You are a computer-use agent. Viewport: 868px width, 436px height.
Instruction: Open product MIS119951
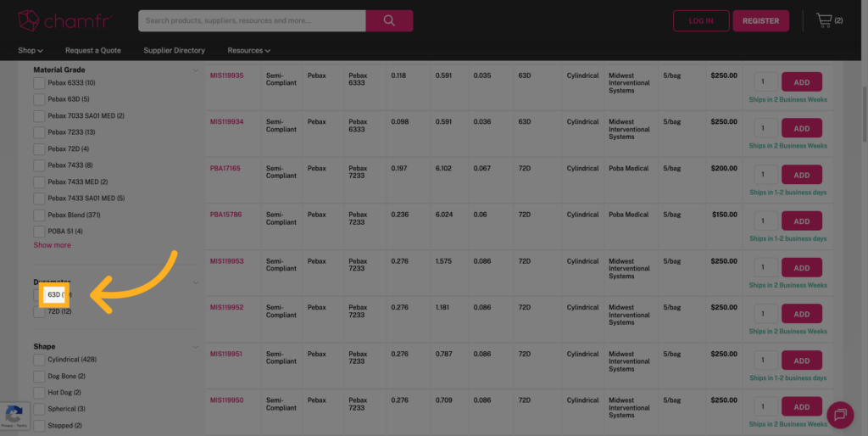pos(225,354)
